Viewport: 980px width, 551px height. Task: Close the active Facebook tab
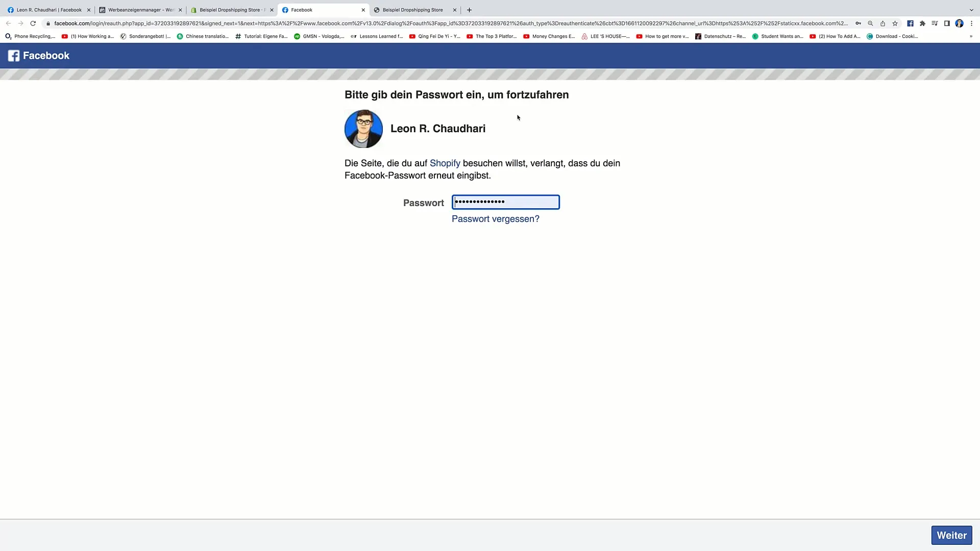pos(363,10)
